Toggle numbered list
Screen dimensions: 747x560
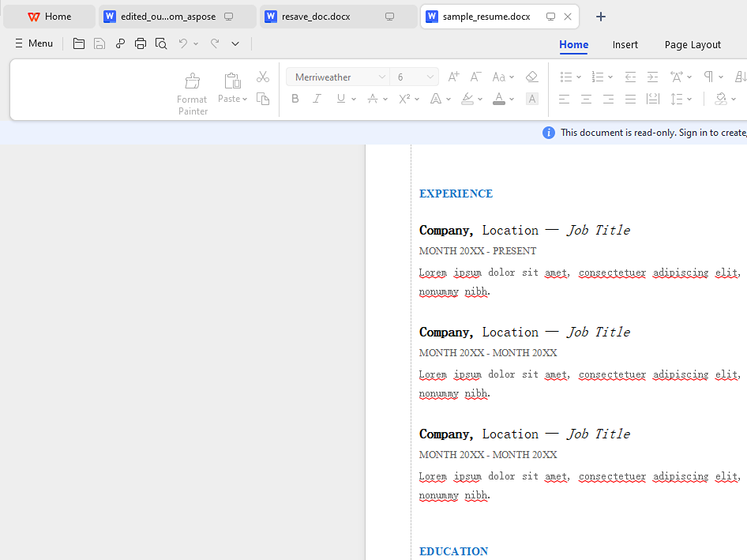coord(598,77)
